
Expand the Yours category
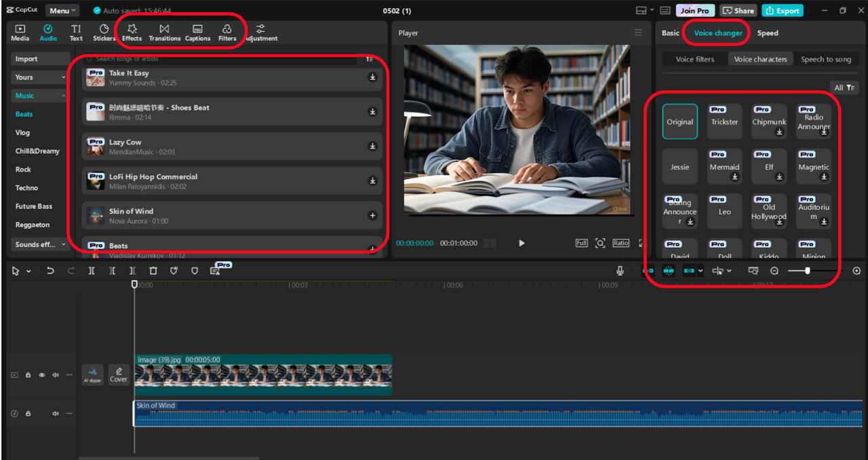[x=41, y=77]
